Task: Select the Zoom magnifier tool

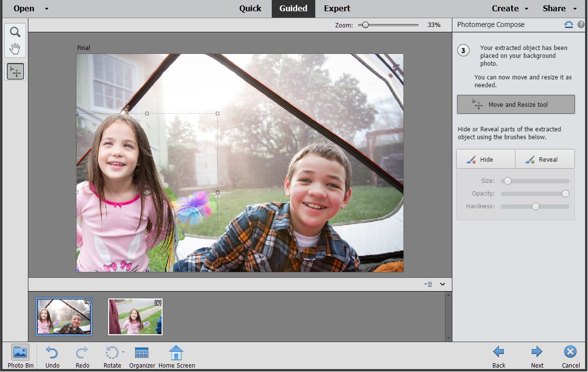Action: [x=16, y=32]
